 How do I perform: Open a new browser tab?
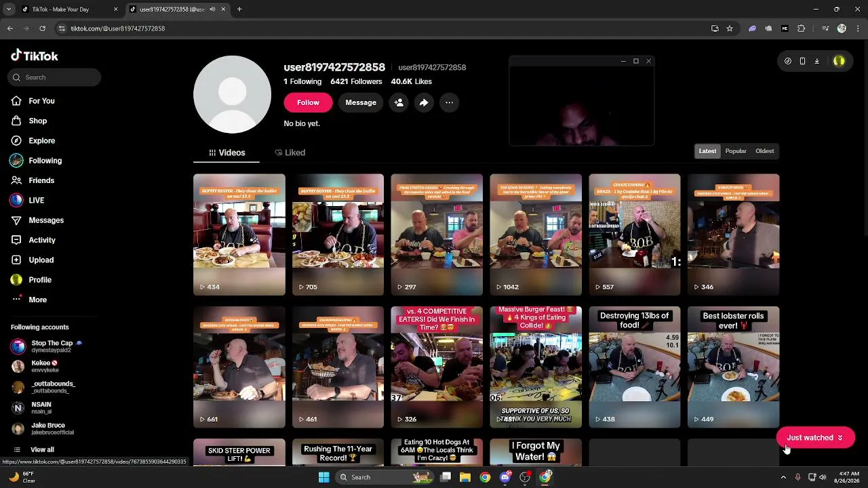tap(239, 9)
